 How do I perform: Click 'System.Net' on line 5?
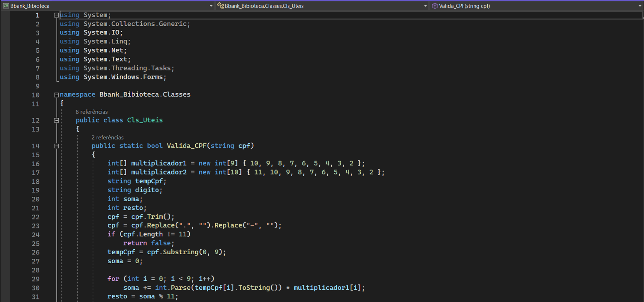pyautogui.click(x=103, y=51)
